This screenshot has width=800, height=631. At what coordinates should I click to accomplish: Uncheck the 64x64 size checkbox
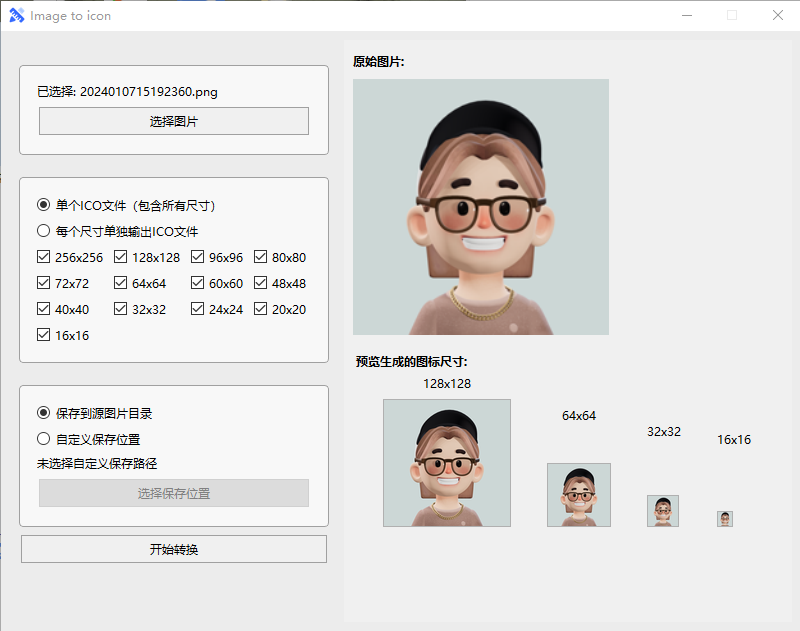tap(121, 283)
